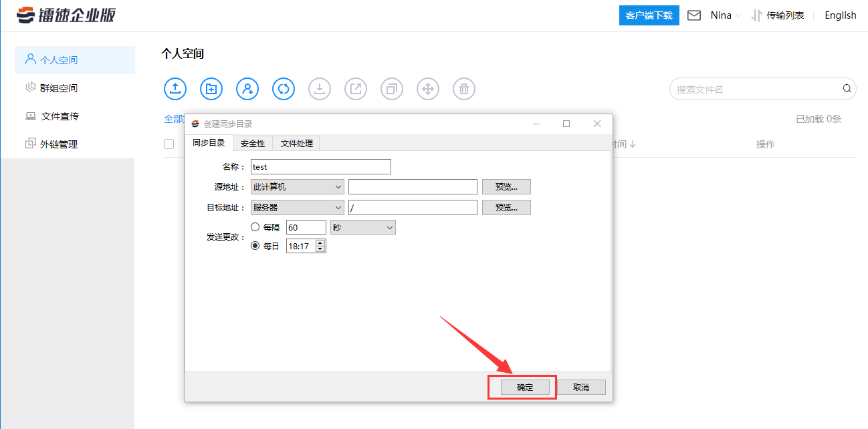The width and height of the screenshot is (868, 429).
Task: Click the move files icon
Action: [428, 88]
